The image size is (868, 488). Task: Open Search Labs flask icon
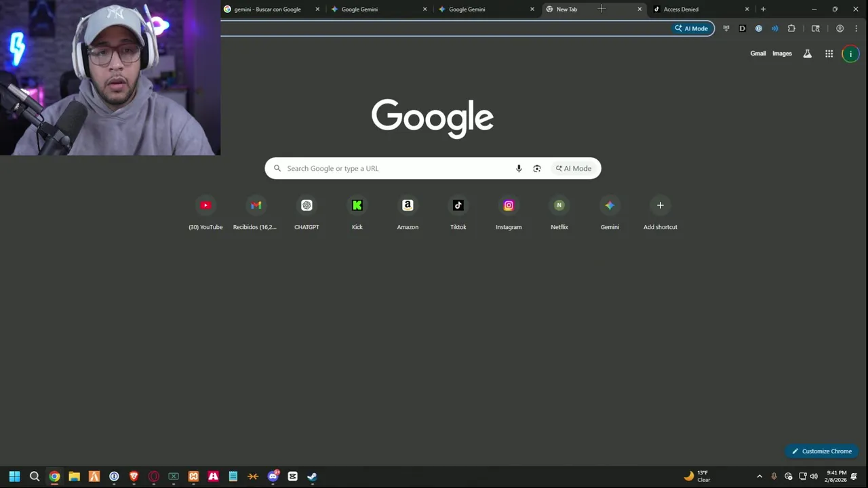807,54
